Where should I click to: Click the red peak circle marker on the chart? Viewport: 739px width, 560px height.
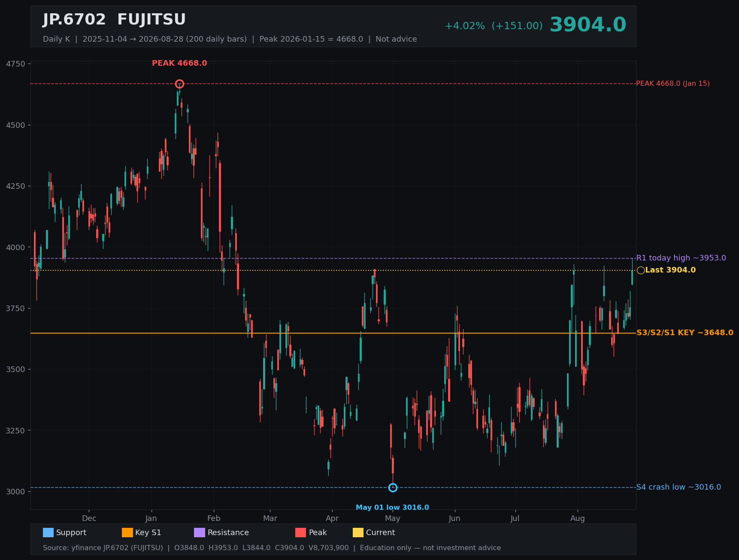179,84
